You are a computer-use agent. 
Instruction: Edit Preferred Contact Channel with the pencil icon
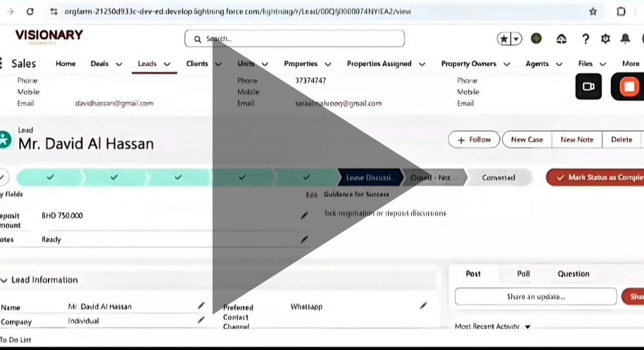tap(423, 306)
